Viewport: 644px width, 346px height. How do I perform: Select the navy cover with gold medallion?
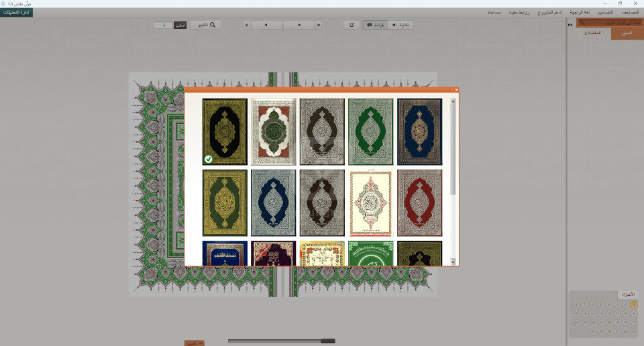pos(419,131)
